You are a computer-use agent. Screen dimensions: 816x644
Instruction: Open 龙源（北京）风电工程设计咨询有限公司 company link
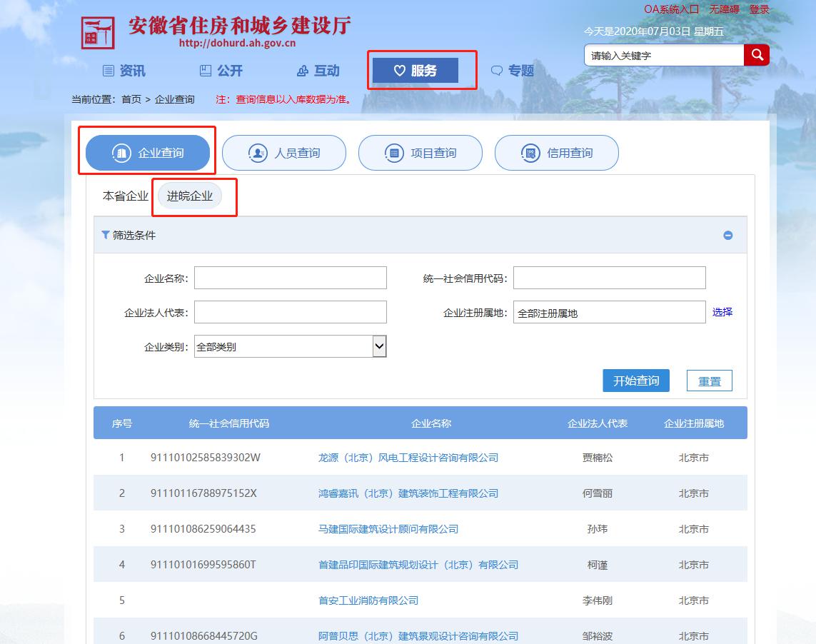point(408,458)
